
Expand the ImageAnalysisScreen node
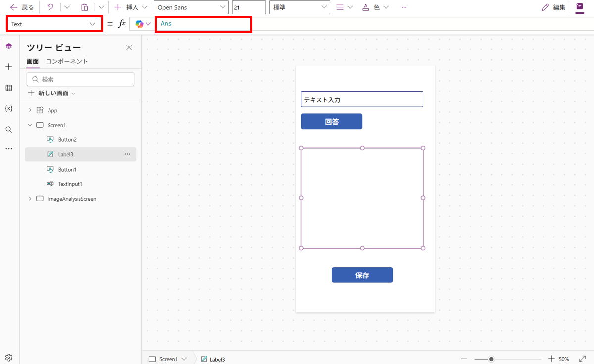pos(30,199)
